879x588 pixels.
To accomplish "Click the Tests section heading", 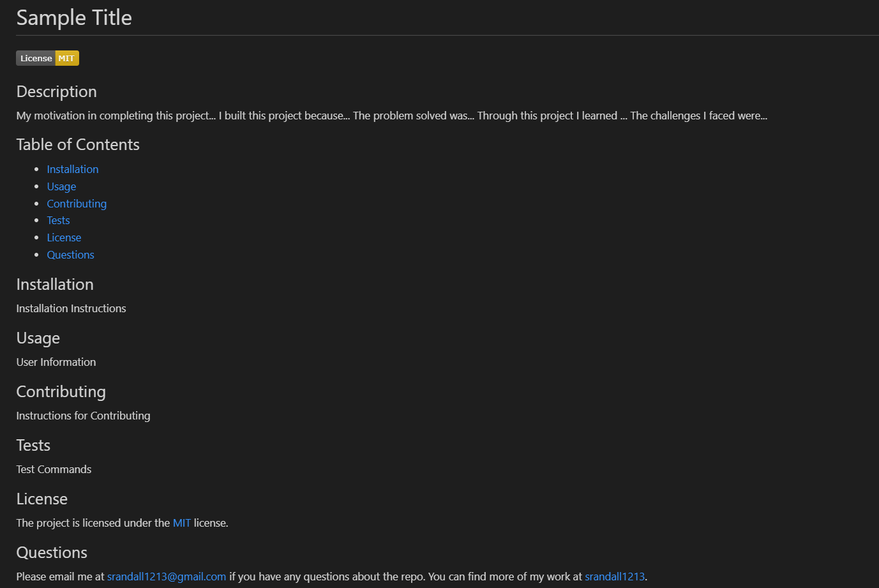I will [x=33, y=445].
